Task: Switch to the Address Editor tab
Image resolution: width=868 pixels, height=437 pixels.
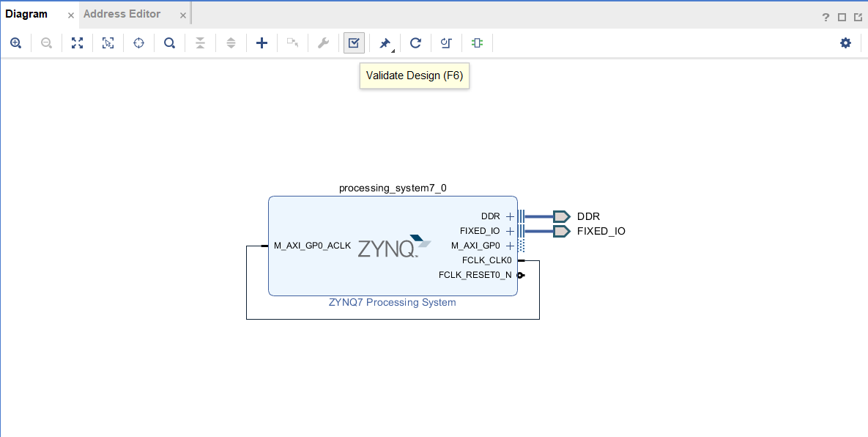Action: click(x=121, y=13)
